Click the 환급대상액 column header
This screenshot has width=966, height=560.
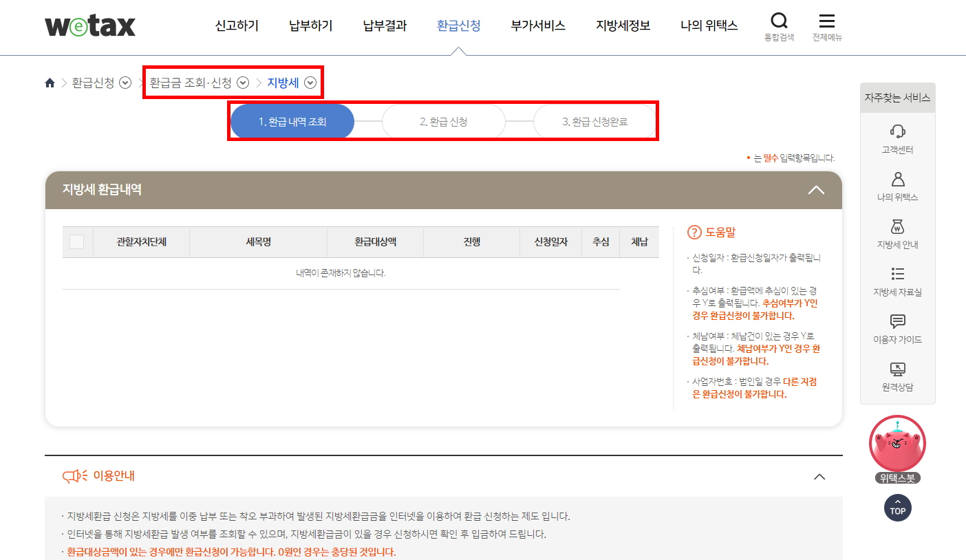pyautogui.click(x=375, y=242)
